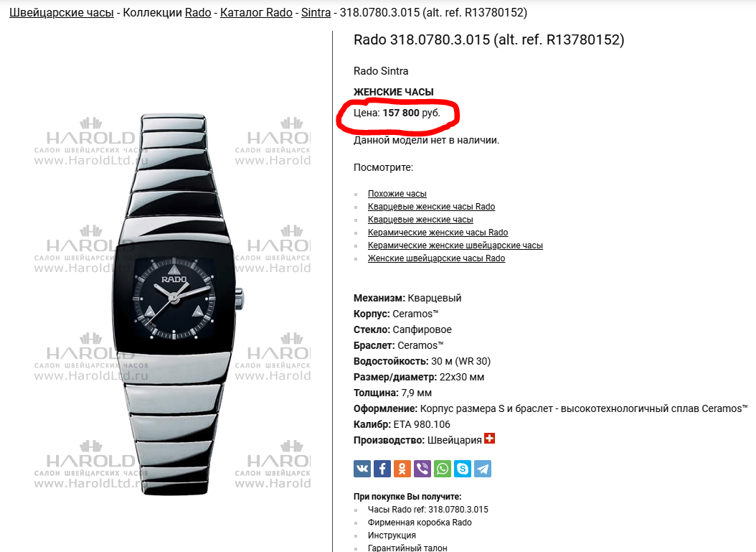Go to the Rado collections breadcrumb
756x552 pixels.
click(x=198, y=12)
